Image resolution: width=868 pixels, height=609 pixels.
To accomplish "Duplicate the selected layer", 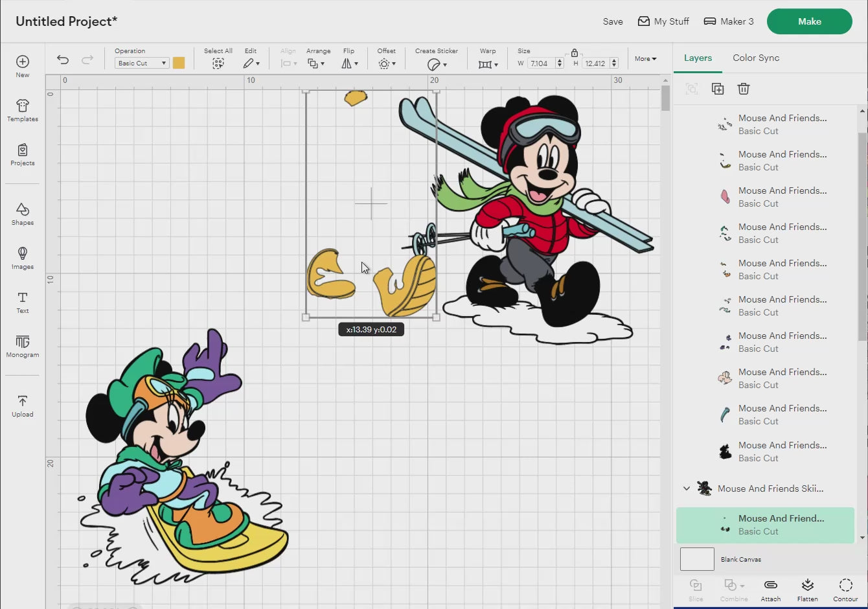I will pyautogui.click(x=718, y=89).
